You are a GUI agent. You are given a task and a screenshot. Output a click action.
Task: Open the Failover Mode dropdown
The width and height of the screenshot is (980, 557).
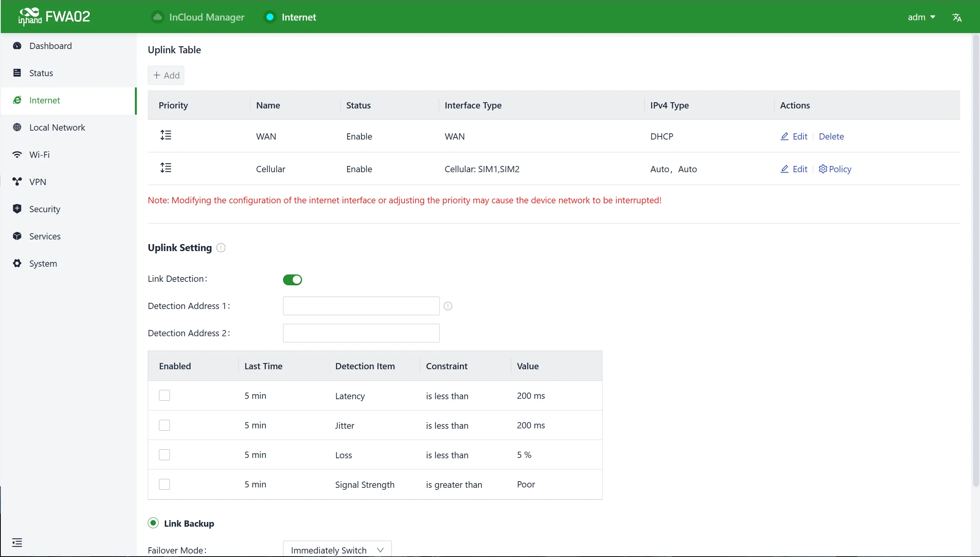pos(337,550)
